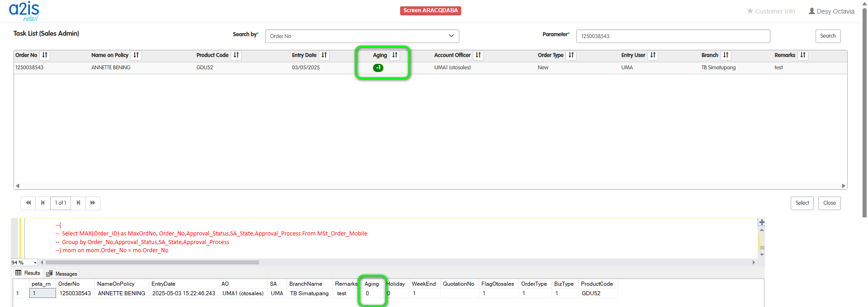Click the FlagOtosales column header

coord(499,284)
